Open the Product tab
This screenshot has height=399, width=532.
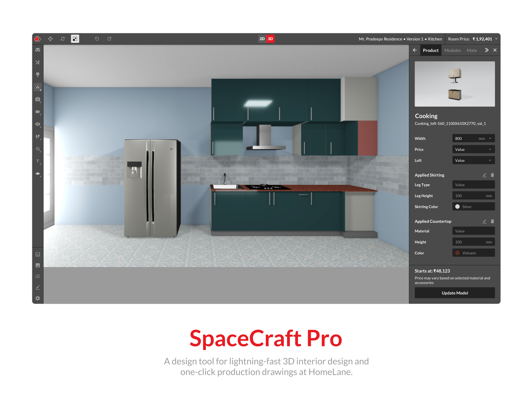click(431, 50)
